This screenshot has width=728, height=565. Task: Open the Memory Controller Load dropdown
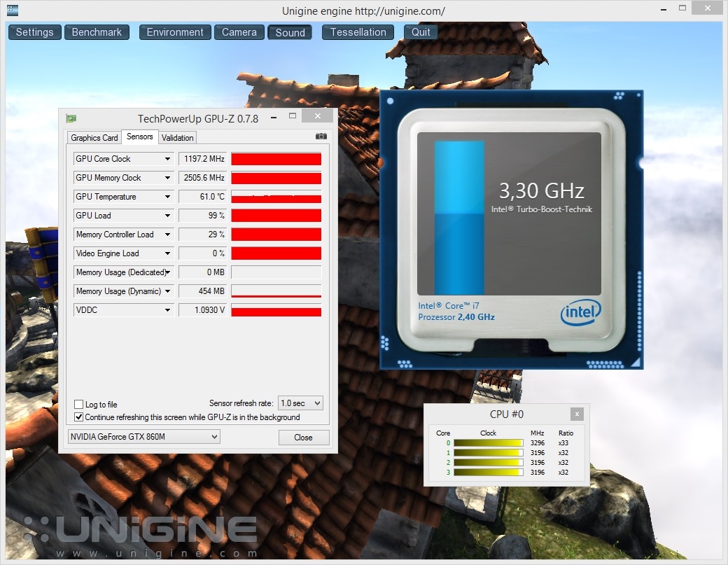[x=167, y=235]
